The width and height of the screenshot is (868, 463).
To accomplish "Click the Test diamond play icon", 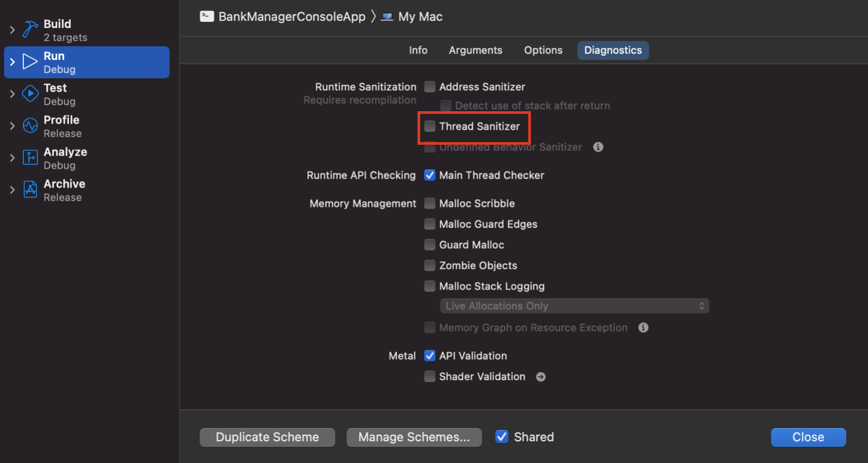I will click(x=30, y=94).
